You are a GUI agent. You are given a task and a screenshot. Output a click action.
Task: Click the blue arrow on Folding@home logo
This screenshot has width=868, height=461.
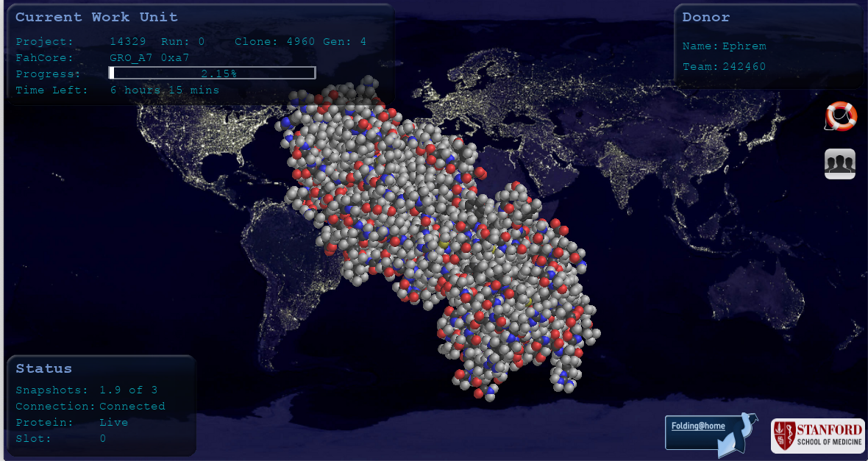[x=739, y=437]
